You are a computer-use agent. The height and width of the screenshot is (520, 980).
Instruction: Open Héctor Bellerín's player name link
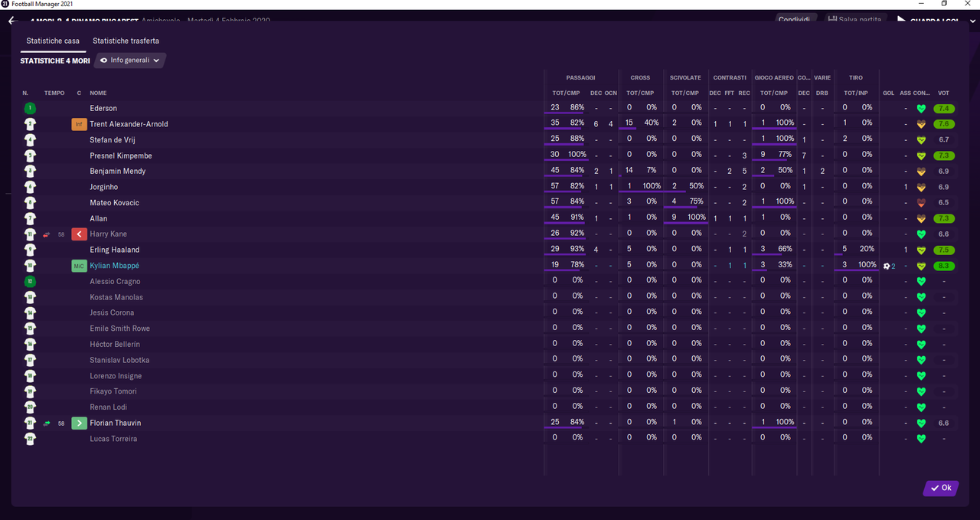(x=115, y=344)
